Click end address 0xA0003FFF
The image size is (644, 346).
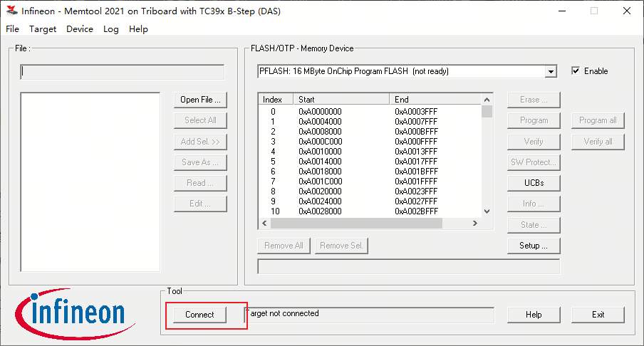[x=416, y=112]
